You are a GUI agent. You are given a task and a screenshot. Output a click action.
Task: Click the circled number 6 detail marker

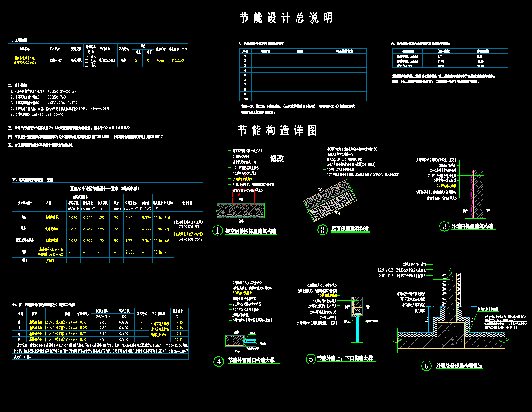click(426, 365)
